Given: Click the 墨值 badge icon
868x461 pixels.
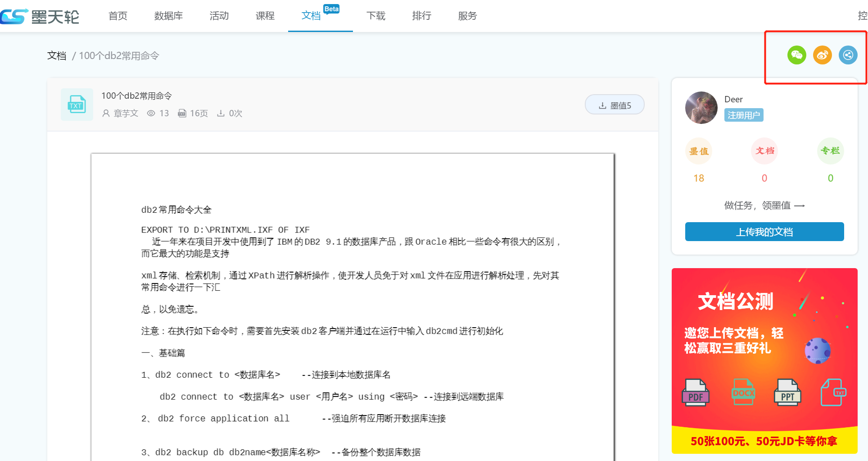Looking at the screenshot, I should 698,151.
